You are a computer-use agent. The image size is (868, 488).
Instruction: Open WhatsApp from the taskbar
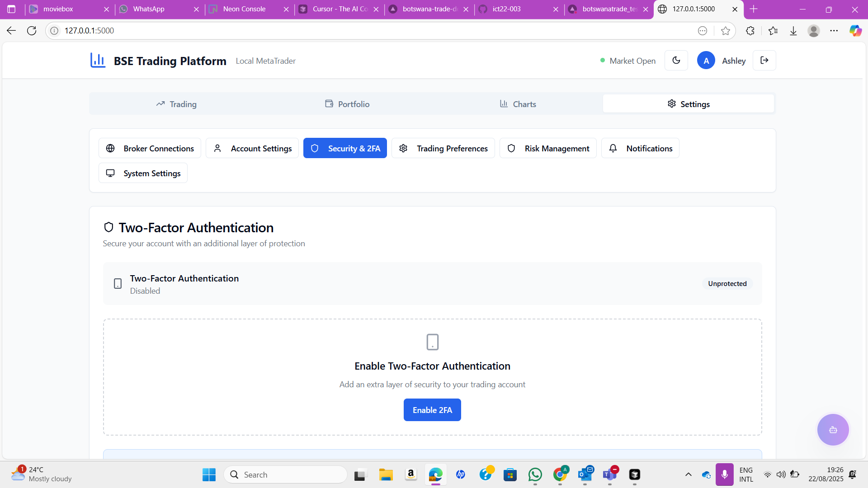click(x=535, y=474)
